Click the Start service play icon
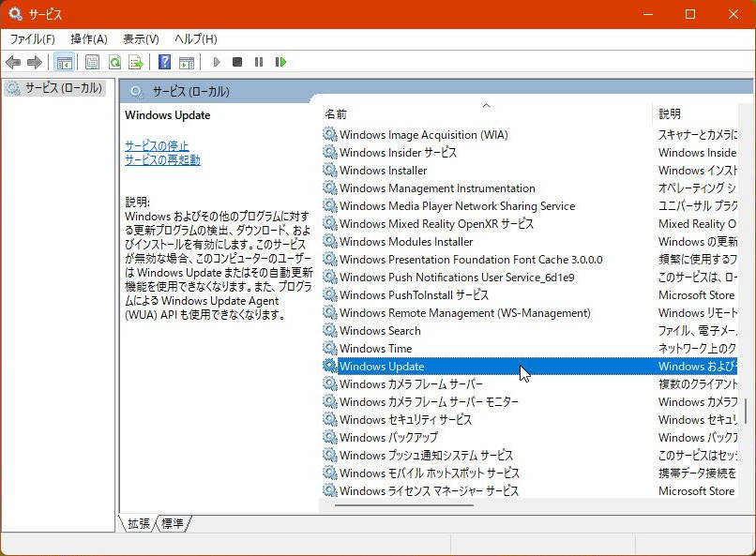756x556 pixels. coord(216,62)
